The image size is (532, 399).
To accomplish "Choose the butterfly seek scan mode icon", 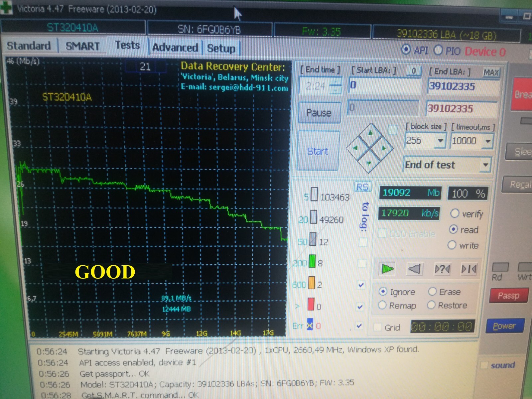I will click(469, 269).
